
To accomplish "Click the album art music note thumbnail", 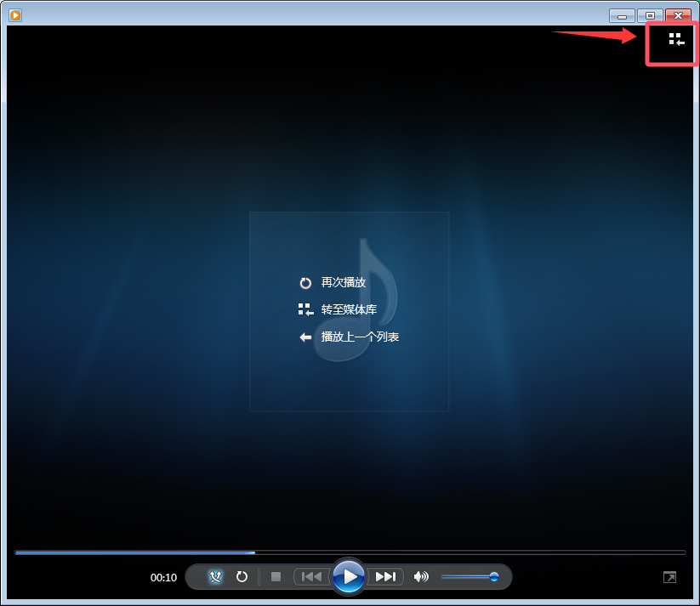I will [349, 311].
